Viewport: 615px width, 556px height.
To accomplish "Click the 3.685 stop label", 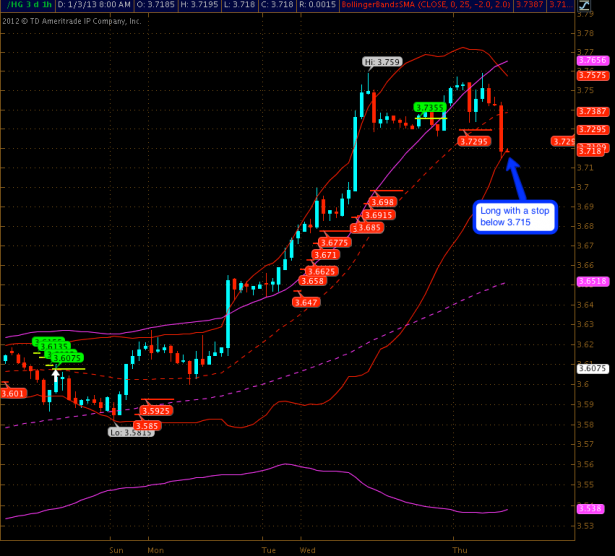I will [x=369, y=227].
